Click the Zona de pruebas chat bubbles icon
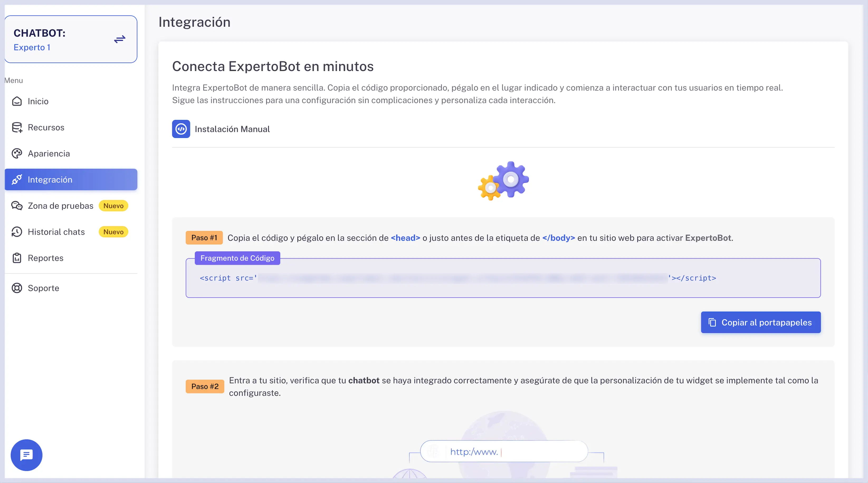Viewport: 868px width, 483px height. pos(17,205)
